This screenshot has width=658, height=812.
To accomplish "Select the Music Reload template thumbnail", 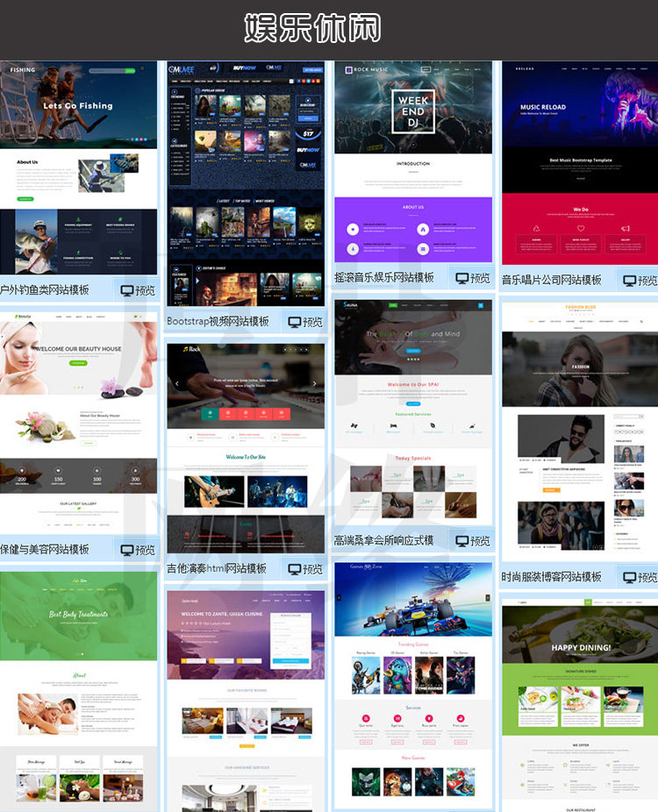I will (x=580, y=163).
